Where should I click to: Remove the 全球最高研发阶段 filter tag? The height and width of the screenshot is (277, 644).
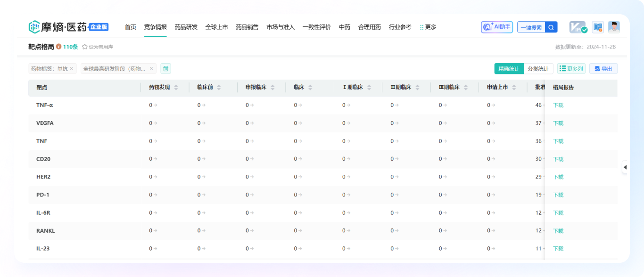[x=151, y=69]
